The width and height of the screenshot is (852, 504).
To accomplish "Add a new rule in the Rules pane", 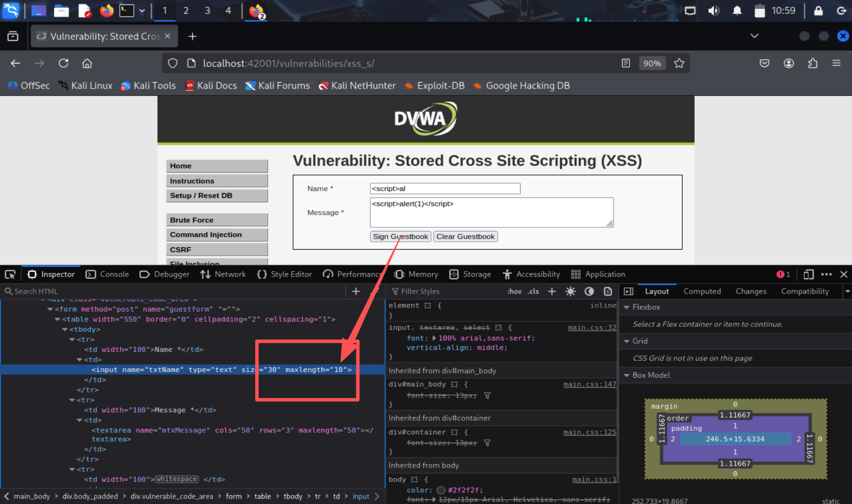I will (552, 291).
